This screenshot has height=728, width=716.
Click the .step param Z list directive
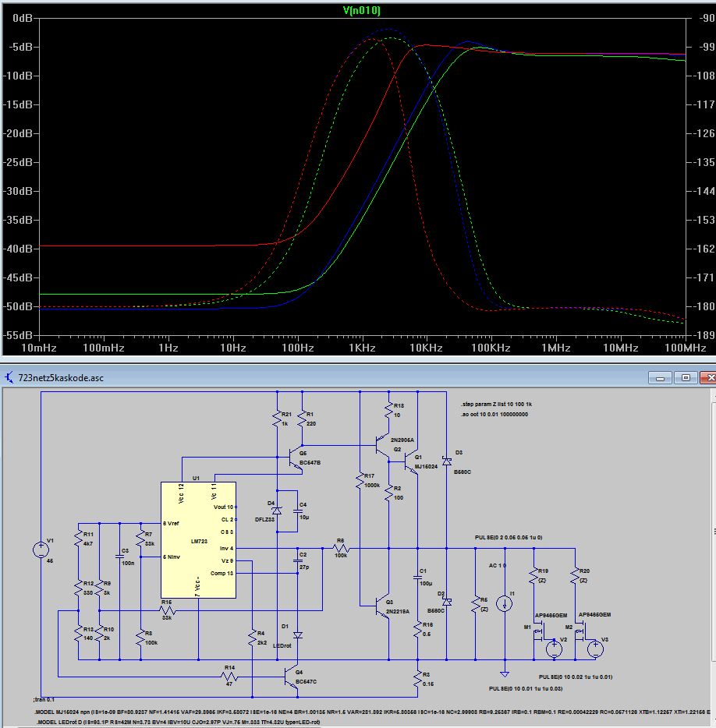point(496,405)
